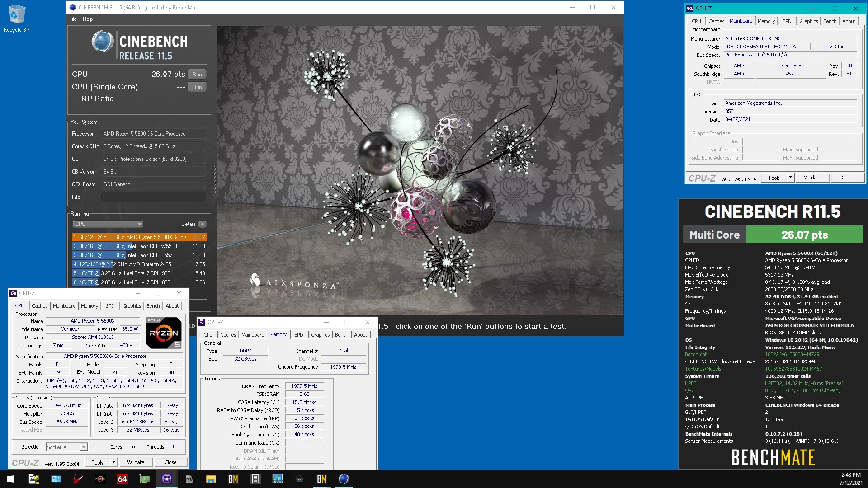
Task: Click DRAM Frequency value 1999.5 MHz
Action: 304,386
